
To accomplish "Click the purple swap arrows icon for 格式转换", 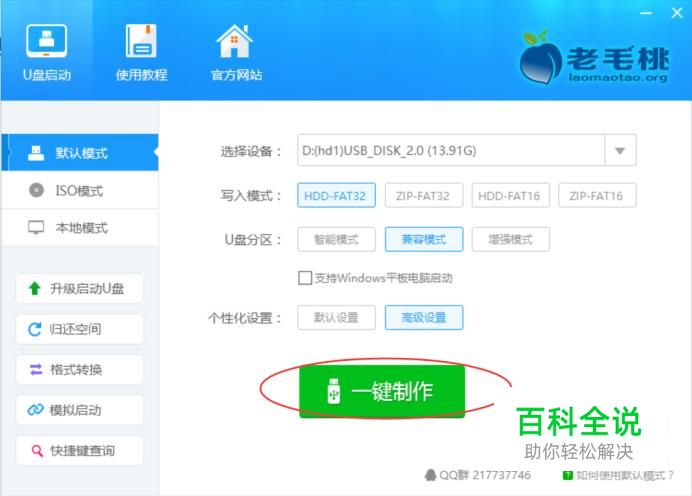I will [x=36, y=369].
